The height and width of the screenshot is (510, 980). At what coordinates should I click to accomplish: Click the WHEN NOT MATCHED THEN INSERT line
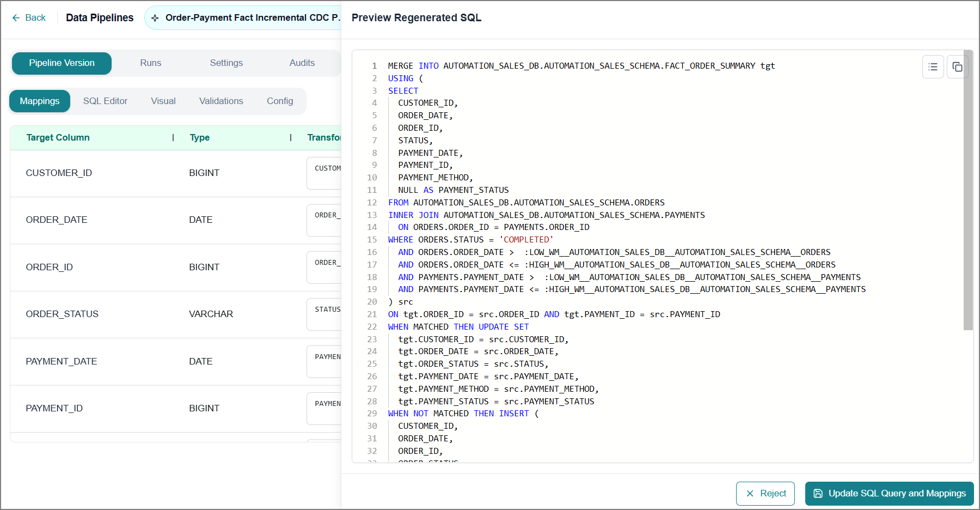click(x=463, y=414)
